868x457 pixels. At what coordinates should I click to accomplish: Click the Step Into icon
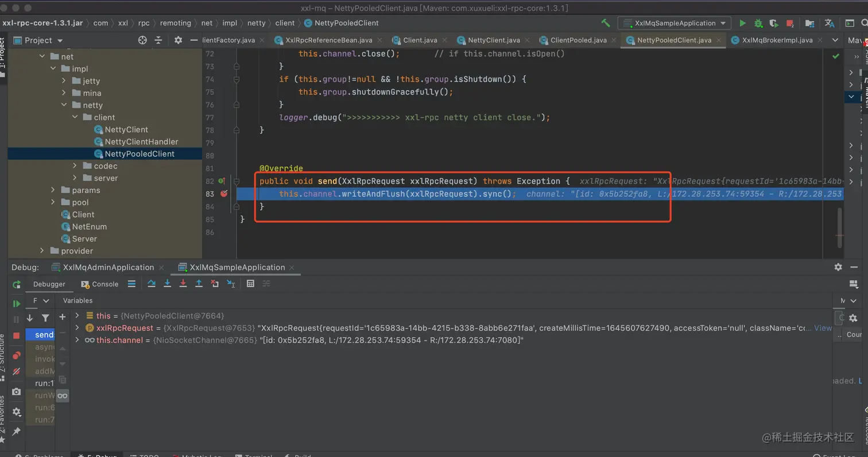pyautogui.click(x=168, y=284)
